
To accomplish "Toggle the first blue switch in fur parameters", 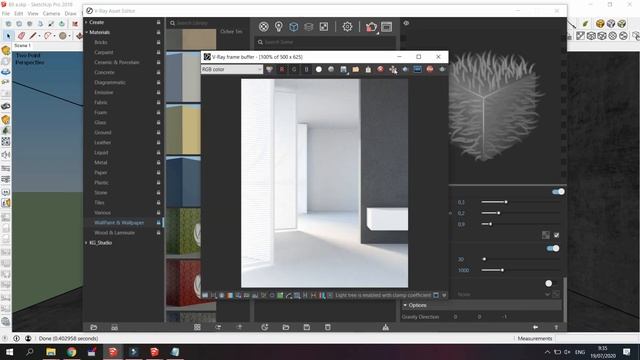I will (x=558, y=191).
